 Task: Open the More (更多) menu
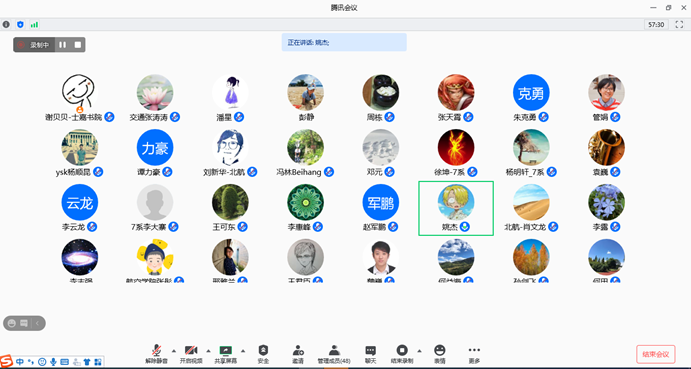pyautogui.click(x=474, y=354)
